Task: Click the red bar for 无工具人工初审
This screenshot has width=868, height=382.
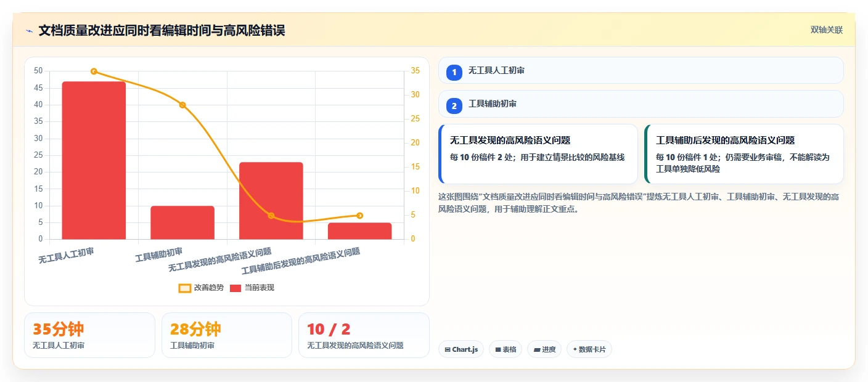Action: point(94,160)
